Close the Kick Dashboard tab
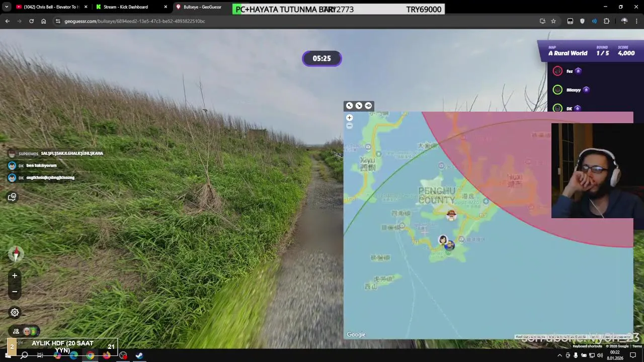644x362 pixels. tap(166, 7)
